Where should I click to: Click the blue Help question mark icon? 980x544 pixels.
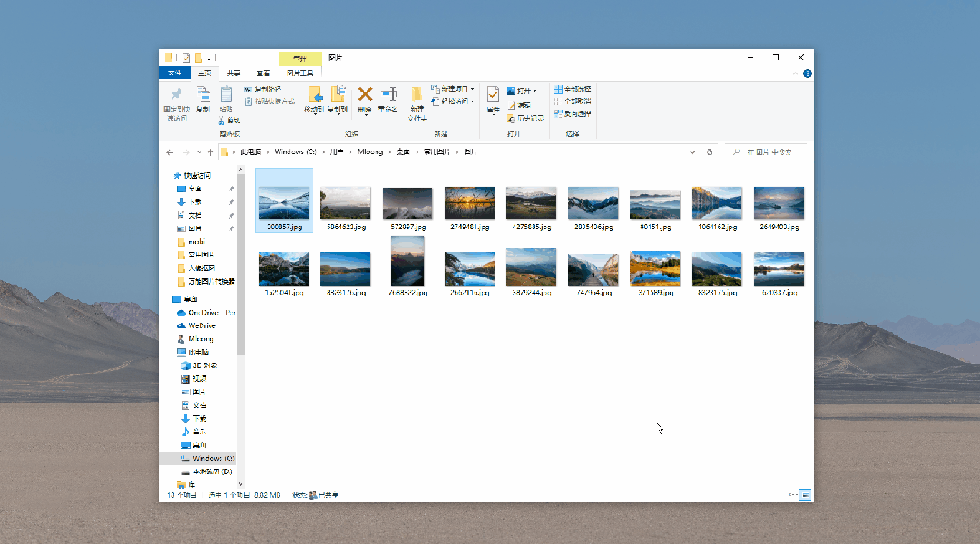pos(808,73)
